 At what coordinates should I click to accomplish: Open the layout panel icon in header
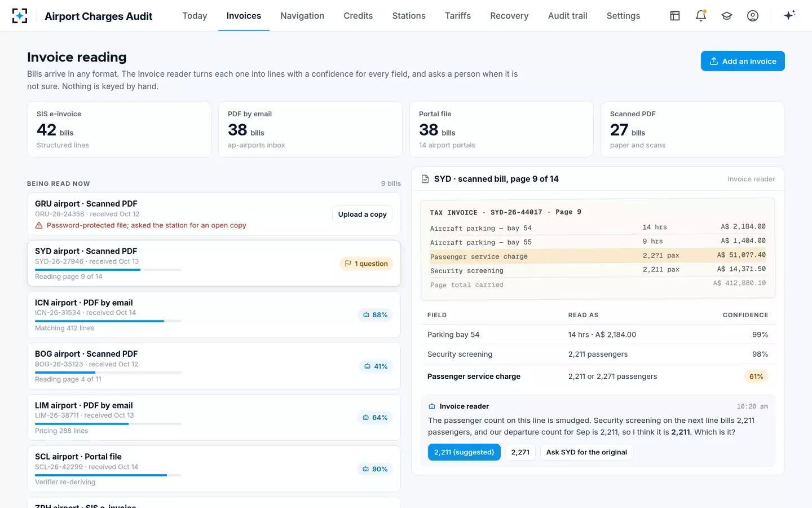pos(675,16)
